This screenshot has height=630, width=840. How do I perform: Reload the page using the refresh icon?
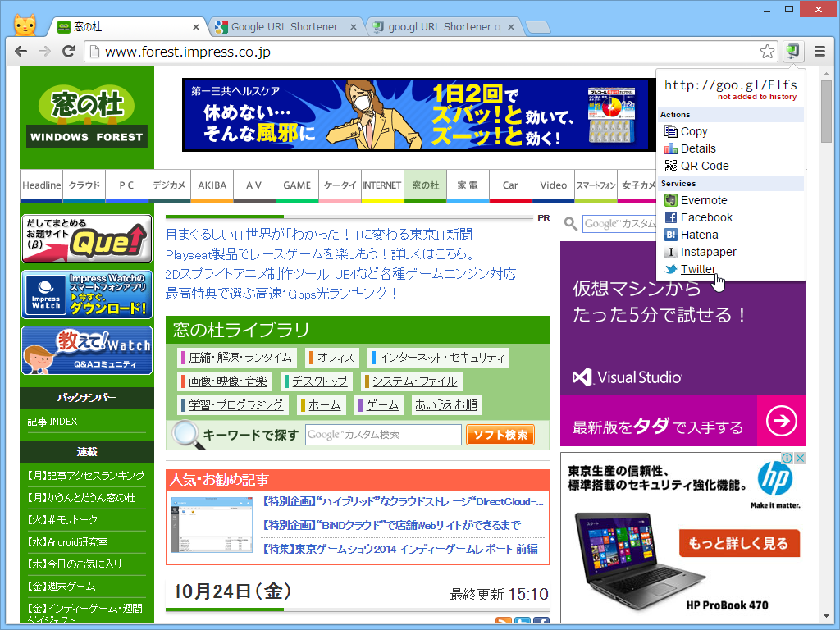[x=69, y=51]
